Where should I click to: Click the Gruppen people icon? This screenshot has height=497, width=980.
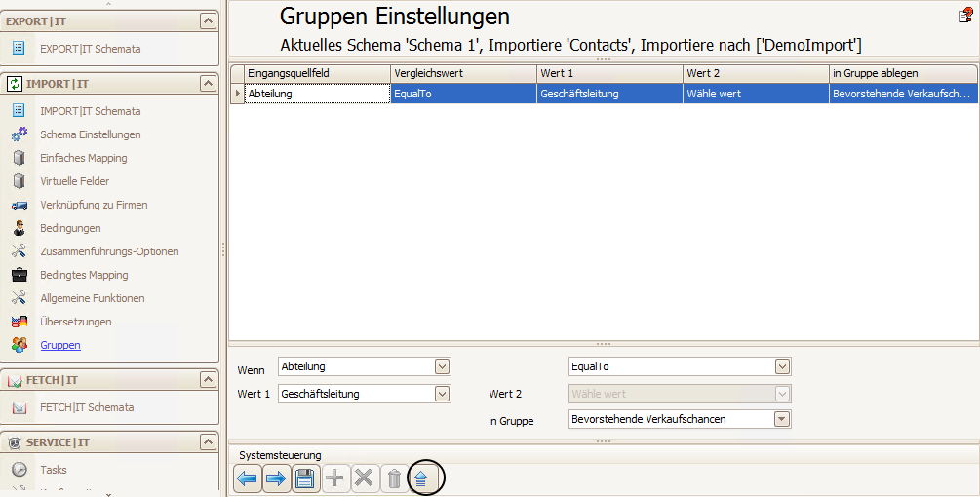pos(20,345)
